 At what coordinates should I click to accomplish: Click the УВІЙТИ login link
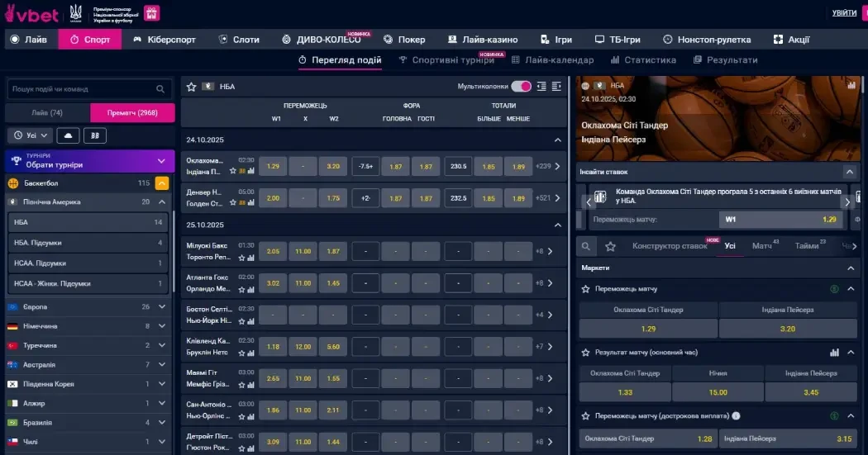point(844,12)
